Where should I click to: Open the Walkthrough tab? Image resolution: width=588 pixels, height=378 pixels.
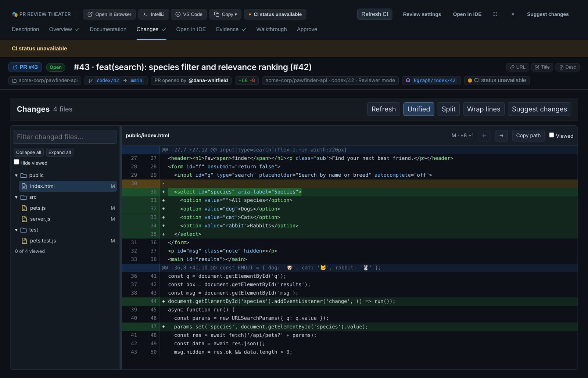pos(272,29)
